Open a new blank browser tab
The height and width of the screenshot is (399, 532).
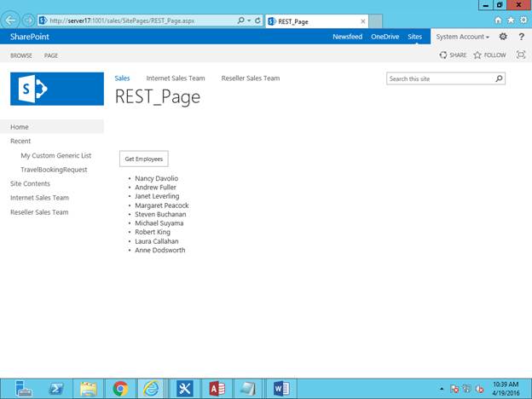376,21
